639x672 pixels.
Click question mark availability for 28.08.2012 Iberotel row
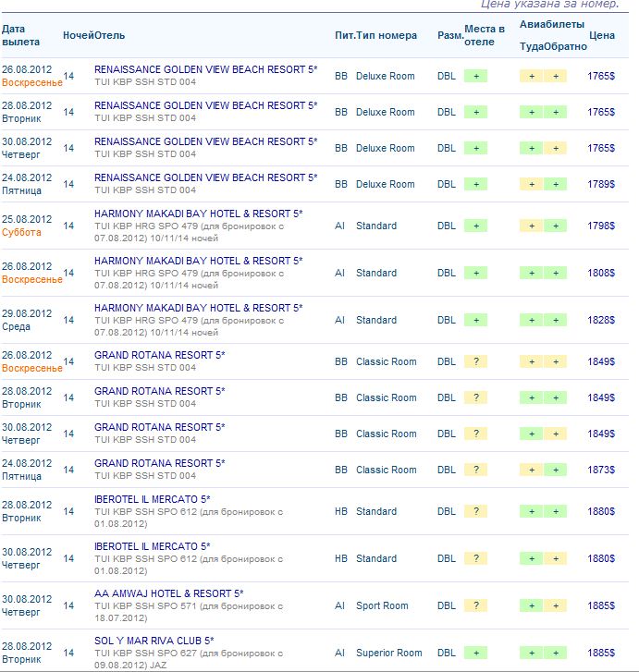pyautogui.click(x=474, y=511)
